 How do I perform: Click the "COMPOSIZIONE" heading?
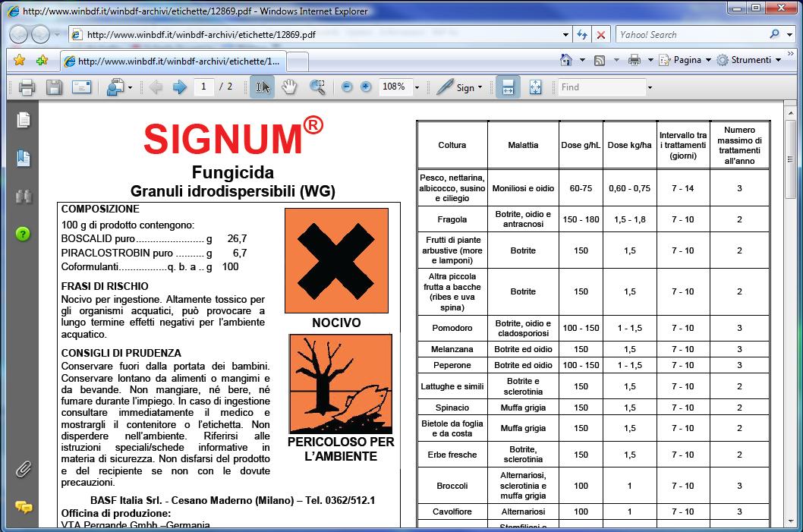pyautogui.click(x=100, y=209)
